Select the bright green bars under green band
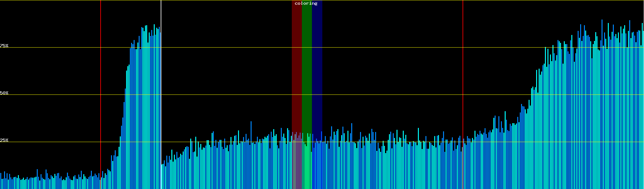 (x=307, y=167)
